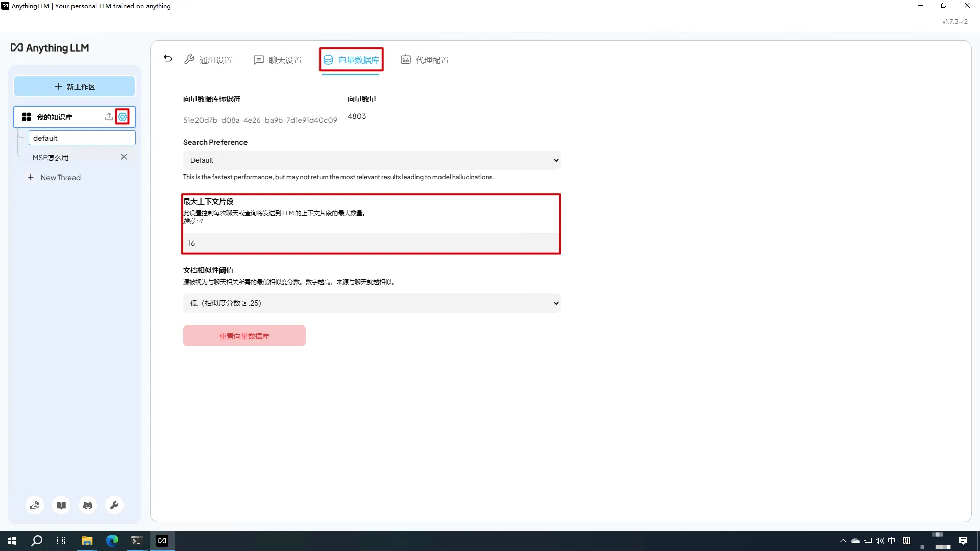Create a new workspace with 新工作区

click(x=75, y=87)
